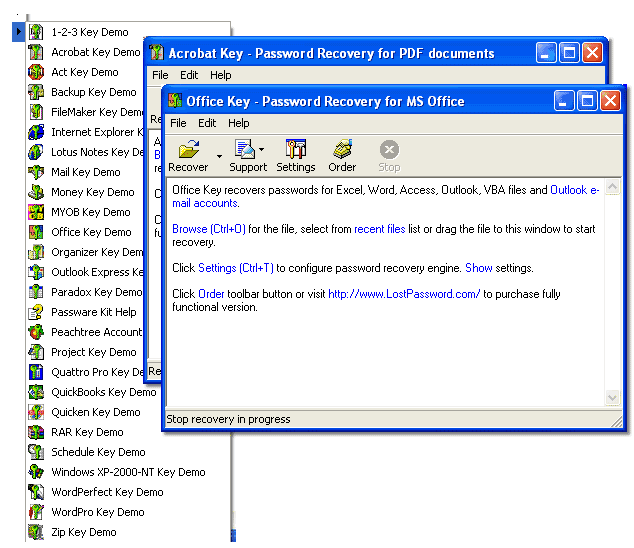Open the Mail Key Demo icon
The height and width of the screenshot is (548, 634).
point(36,172)
